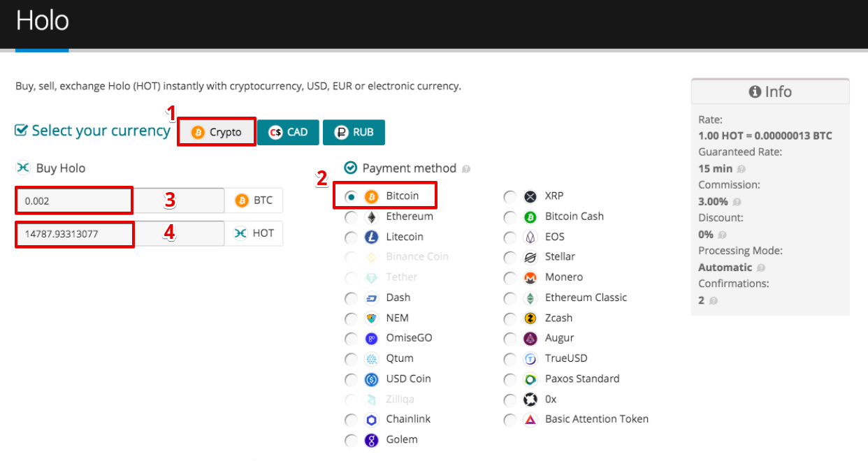Screen dimensions: 868x461
Task: Choose the RUB currency button
Action: [354, 132]
